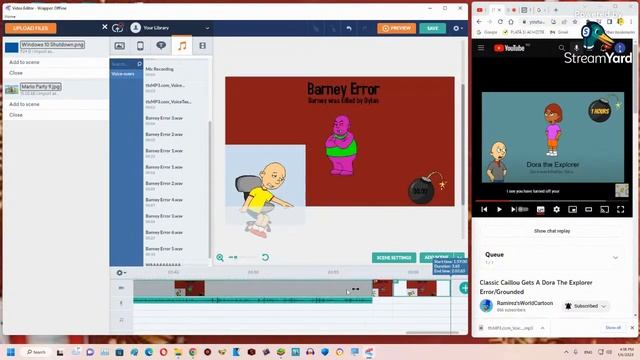Close the Mario Party 9.jpg import item
The height and width of the screenshot is (360, 640).
(x=16, y=115)
